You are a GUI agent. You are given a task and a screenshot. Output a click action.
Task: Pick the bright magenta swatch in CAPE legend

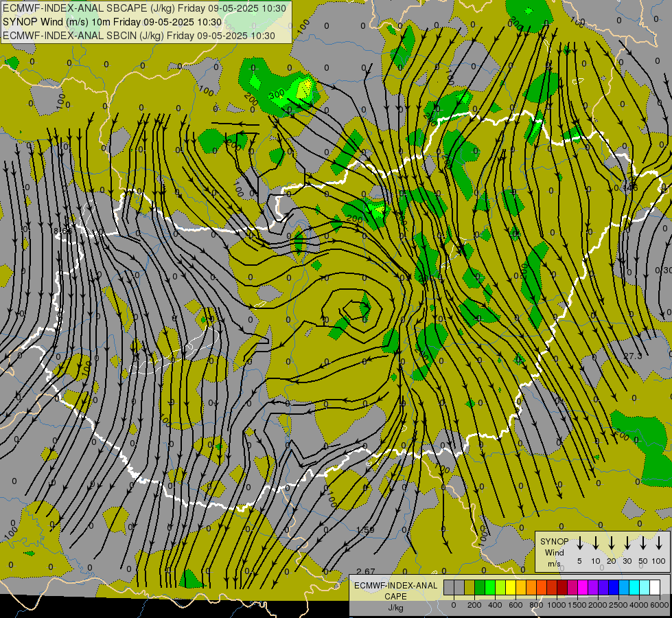[583, 587]
